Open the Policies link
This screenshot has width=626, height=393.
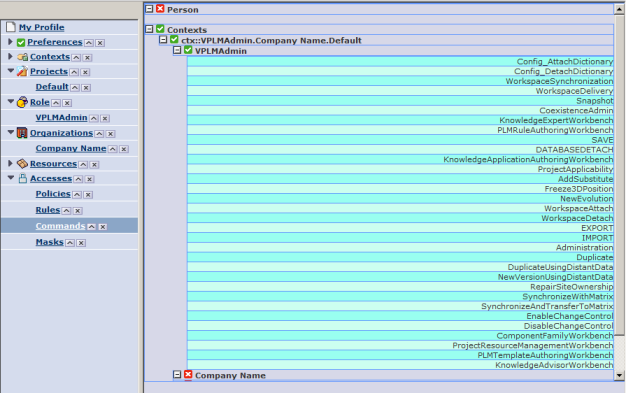tap(53, 194)
